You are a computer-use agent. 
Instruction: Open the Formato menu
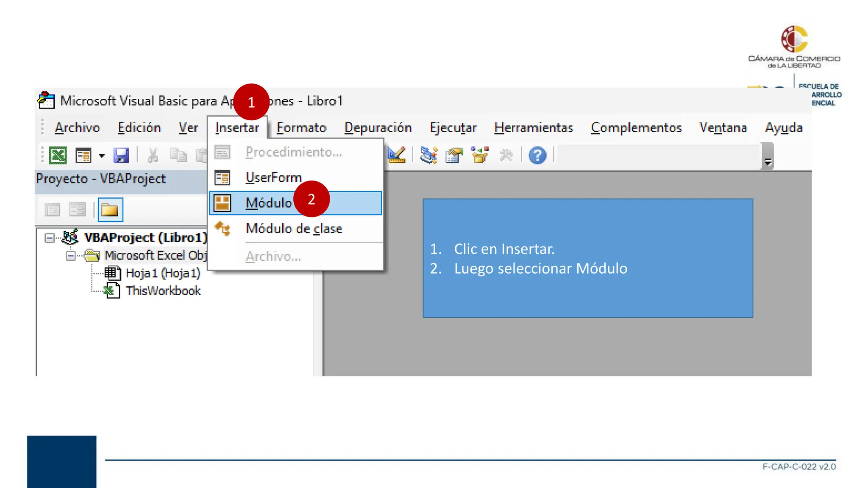[x=301, y=128]
